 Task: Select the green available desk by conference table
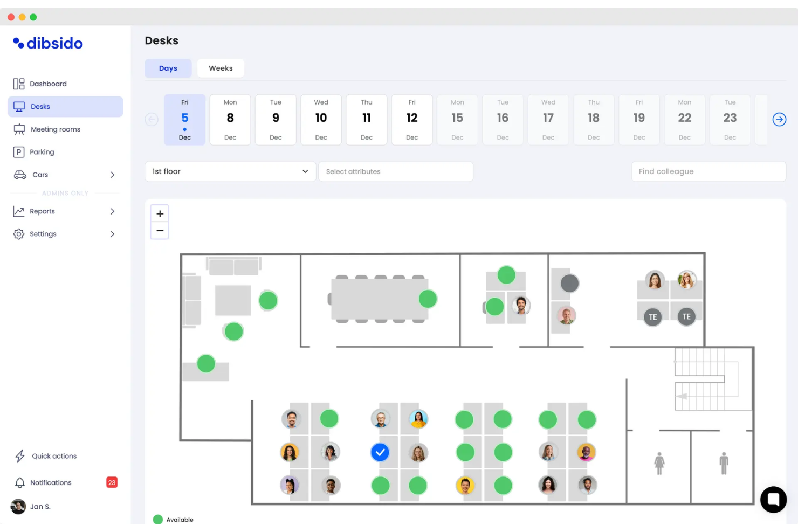coord(428,299)
